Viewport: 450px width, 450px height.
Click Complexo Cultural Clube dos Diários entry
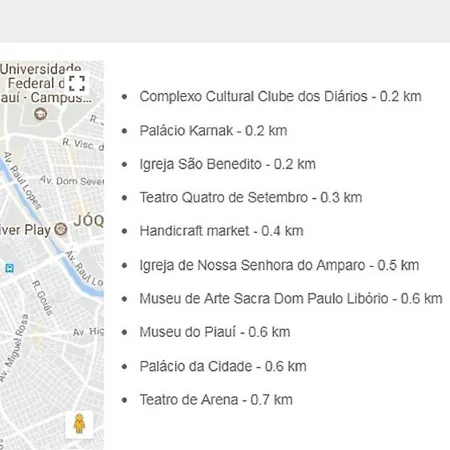(280, 96)
